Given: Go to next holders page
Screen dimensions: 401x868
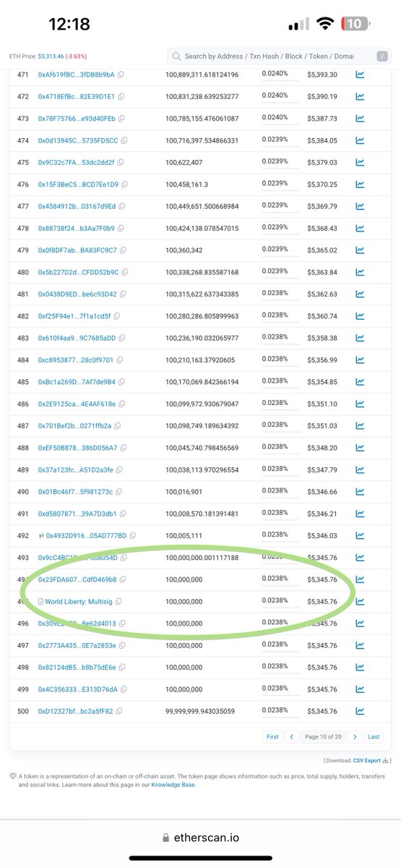Looking at the screenshot, I should pos(355,736).
